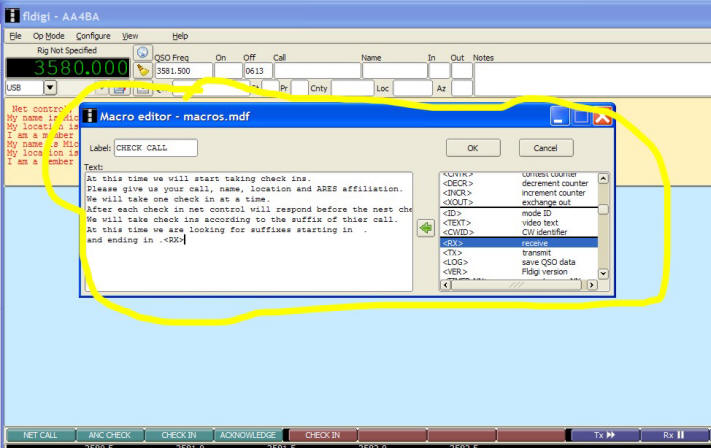
Task: Click the NET CALL macro button
Action: [40, 435]
